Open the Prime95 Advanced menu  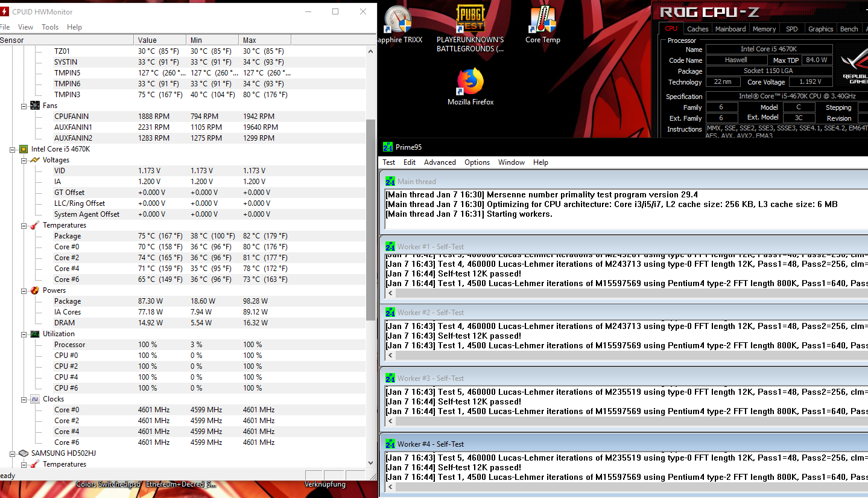point(440,162)
